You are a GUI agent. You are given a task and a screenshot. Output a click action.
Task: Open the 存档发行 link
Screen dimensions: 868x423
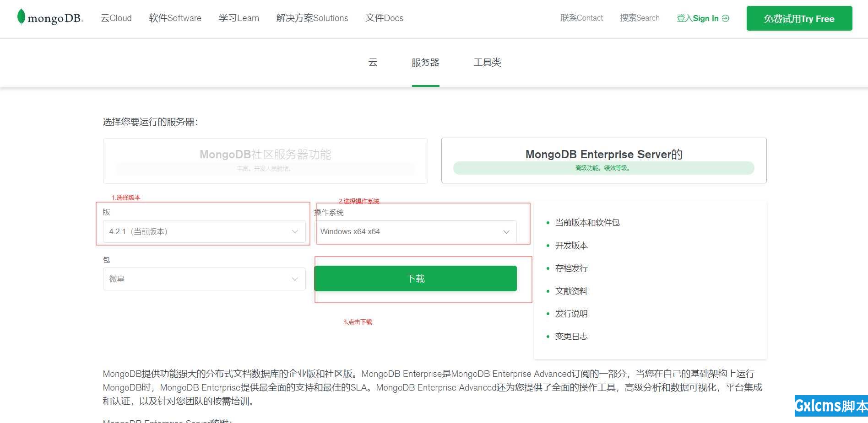click(571, 268)
